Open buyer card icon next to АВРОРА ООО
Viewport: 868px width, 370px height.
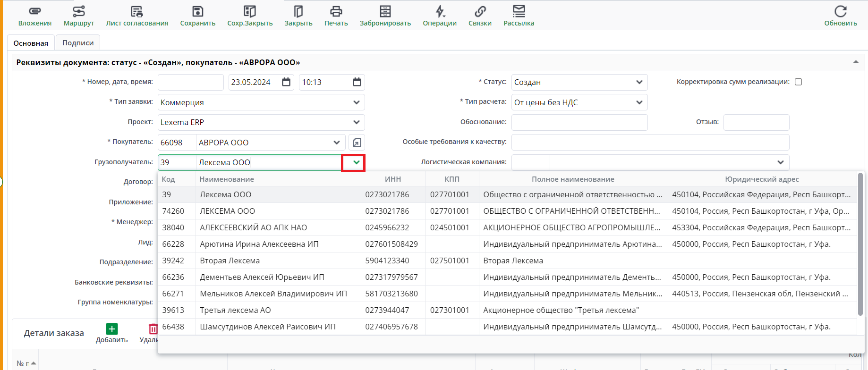pos(357,143)
